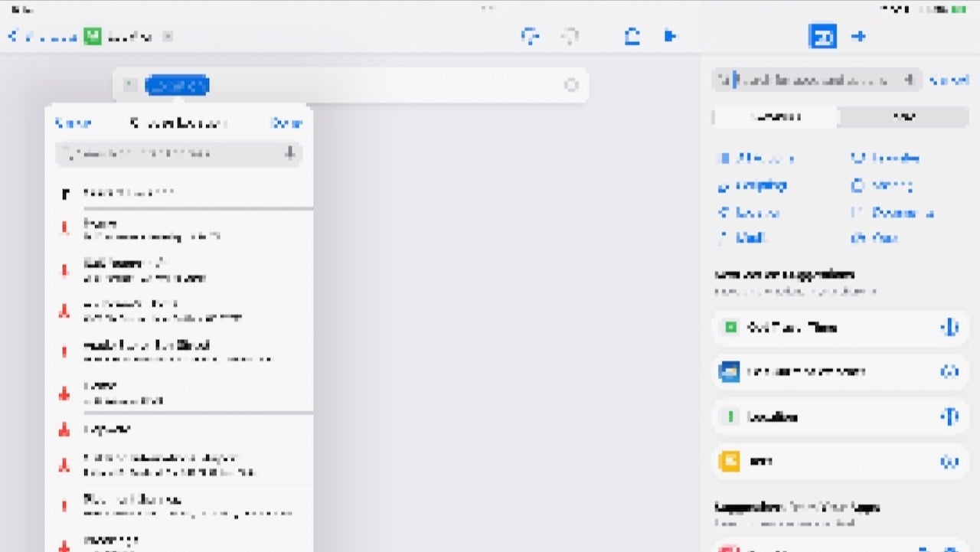980x552 pixels.
Task: Redo the last edit
Action: point(570,36)
